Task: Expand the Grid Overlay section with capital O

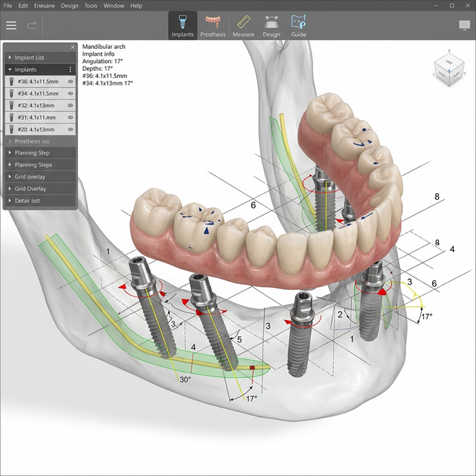Action: pos(40,189)
